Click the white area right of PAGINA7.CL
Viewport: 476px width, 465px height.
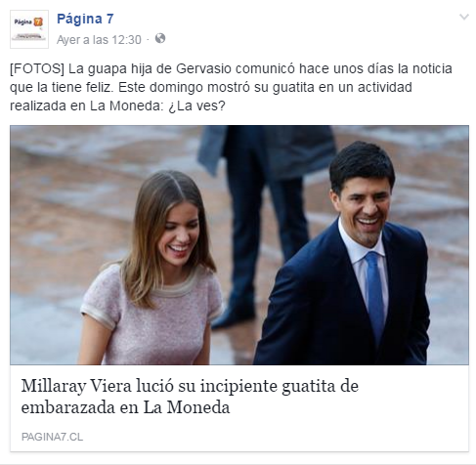tap(276, 437)
